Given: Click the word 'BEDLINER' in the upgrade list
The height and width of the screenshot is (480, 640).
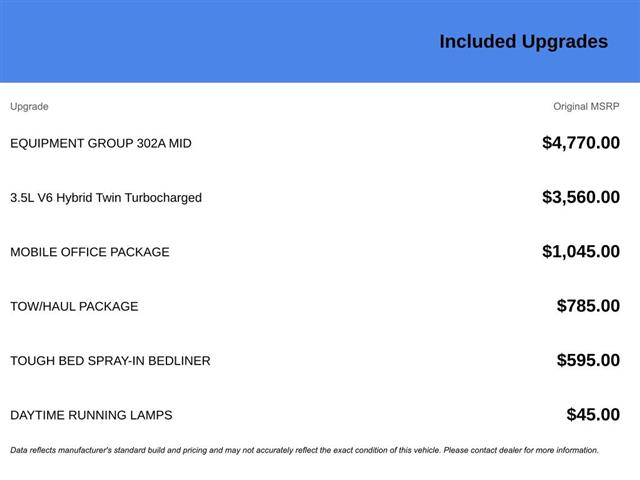Looking at the screenshot, I should pos(182,360).
